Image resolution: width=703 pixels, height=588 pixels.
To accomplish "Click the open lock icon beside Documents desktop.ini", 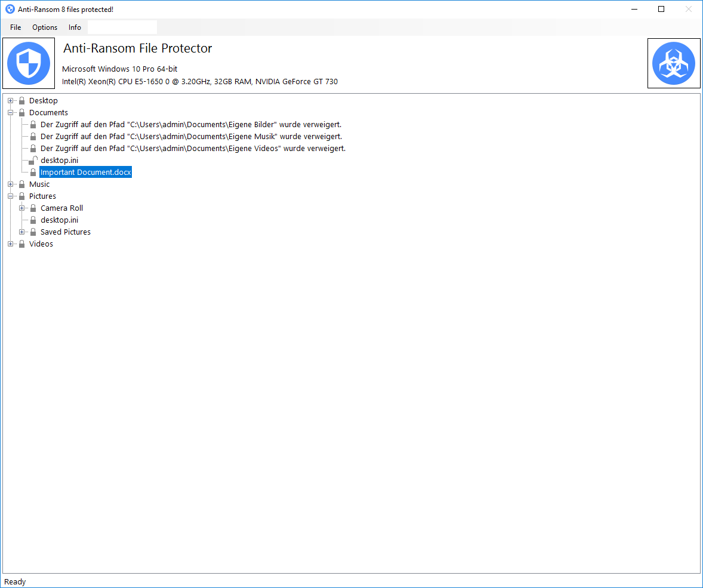I will point(33,160).
